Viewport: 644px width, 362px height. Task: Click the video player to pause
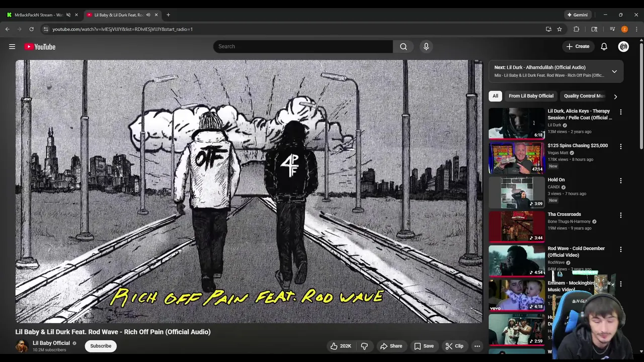click(x=249, y=191)
